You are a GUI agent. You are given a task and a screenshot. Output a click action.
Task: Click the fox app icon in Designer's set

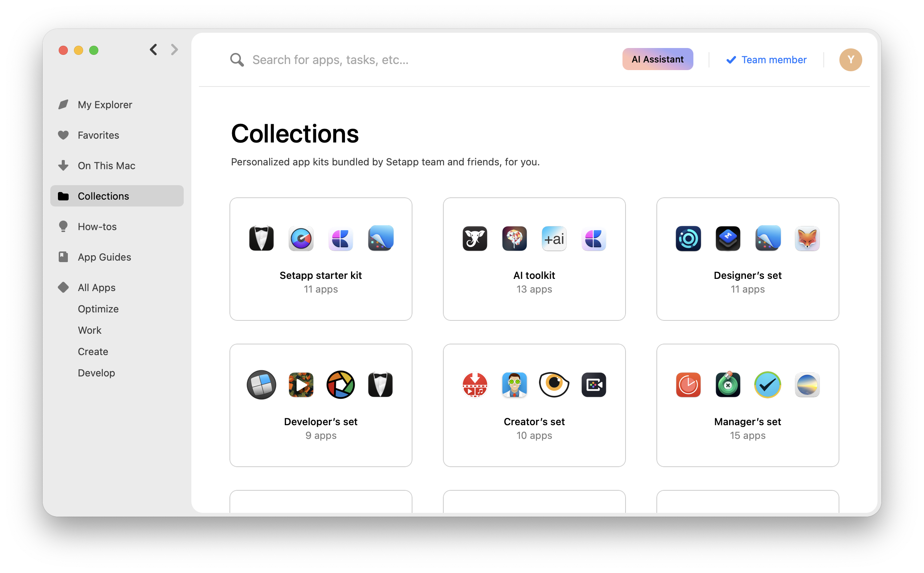[807, 239]
